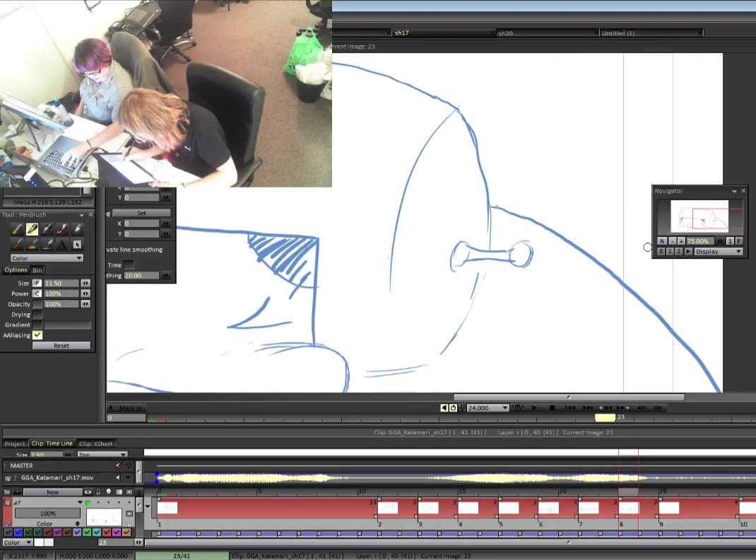This screenshot has width=756, height=560.
Task: Toggle the loop playback icon
Action: (x=453, y=407)
